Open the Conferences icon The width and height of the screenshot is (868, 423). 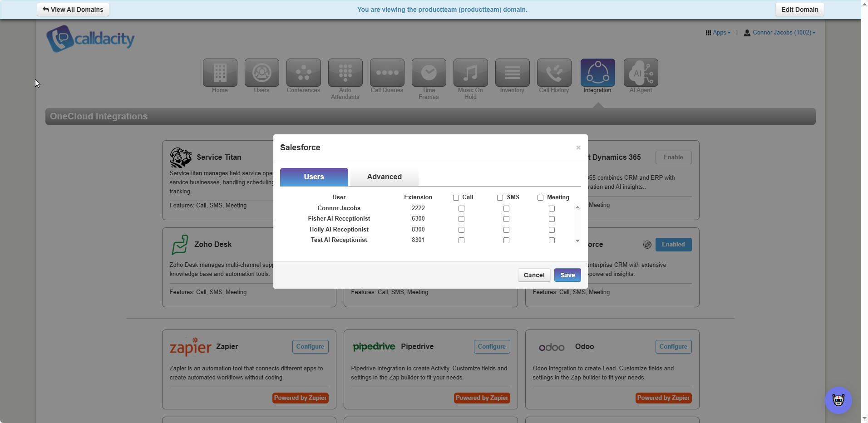pyautogui.click(x=303, y=73)
